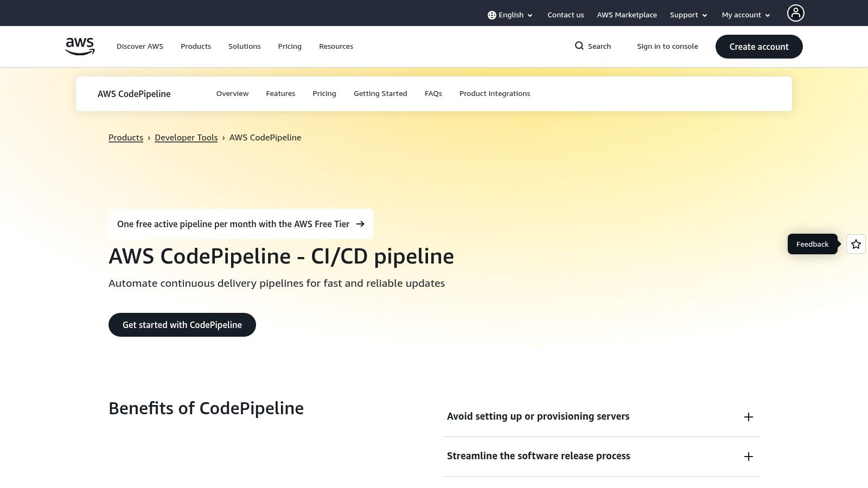Click the Create account button

(759, 47)
